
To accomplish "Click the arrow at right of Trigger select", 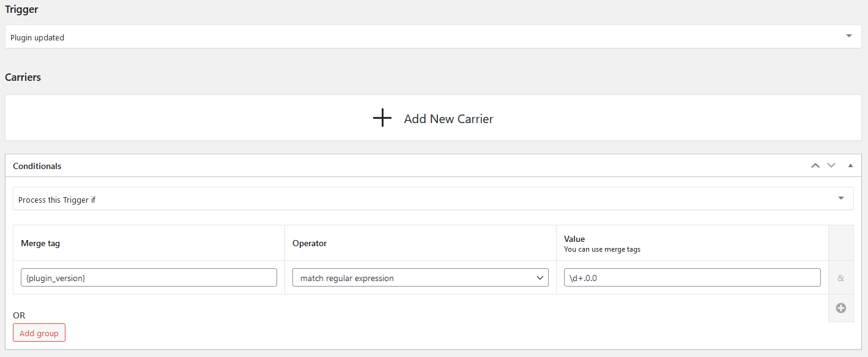I will coord(849,36).
